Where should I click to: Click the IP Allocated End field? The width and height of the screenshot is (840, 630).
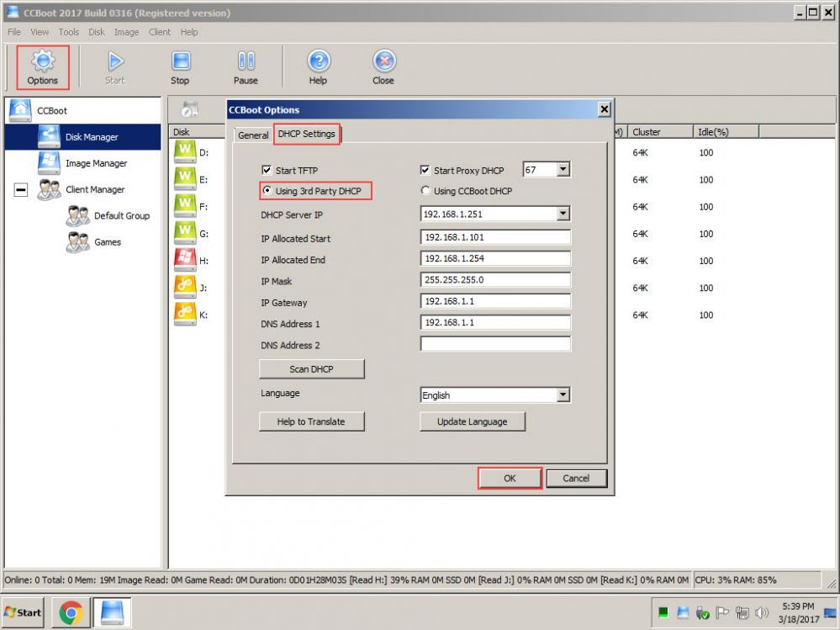tap(495, 259)
